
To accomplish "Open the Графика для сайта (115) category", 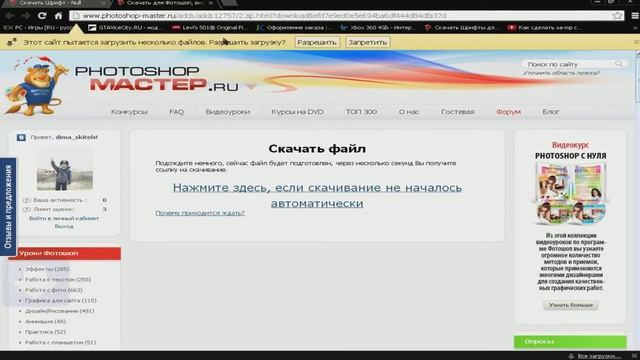I will [x=60, y=300].
